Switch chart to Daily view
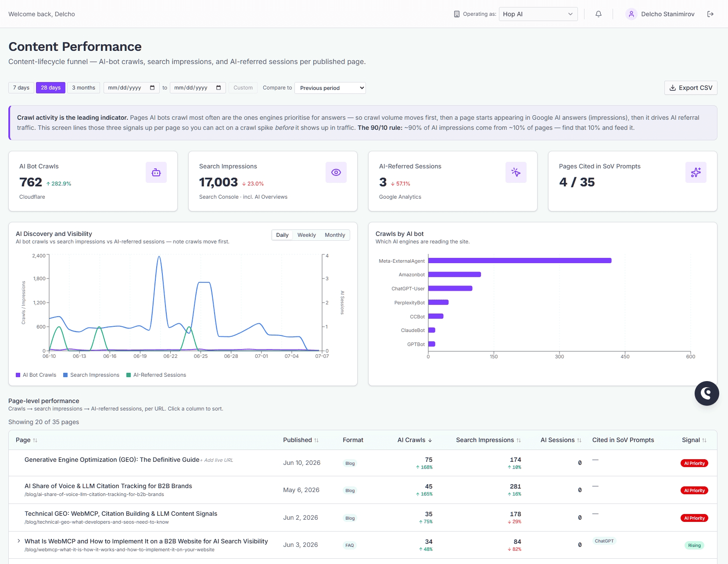The width and height of the screenshot is (728, 564). 282,235
